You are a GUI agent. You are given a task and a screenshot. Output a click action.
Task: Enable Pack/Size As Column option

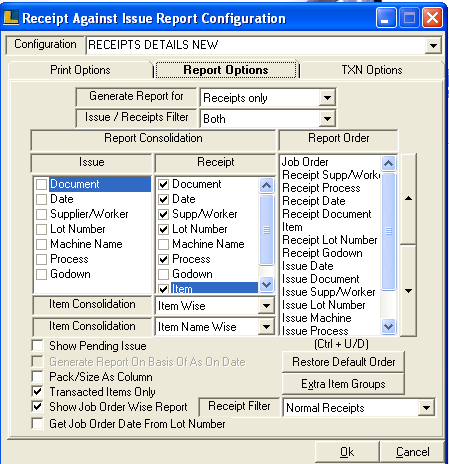tap(37, 377)
